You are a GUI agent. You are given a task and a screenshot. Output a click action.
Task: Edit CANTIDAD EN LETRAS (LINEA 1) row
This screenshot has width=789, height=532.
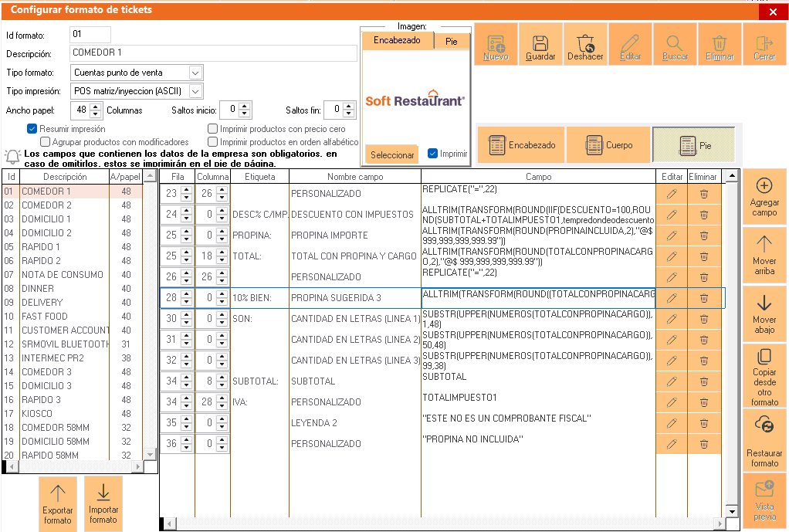(x=672, y=319)
